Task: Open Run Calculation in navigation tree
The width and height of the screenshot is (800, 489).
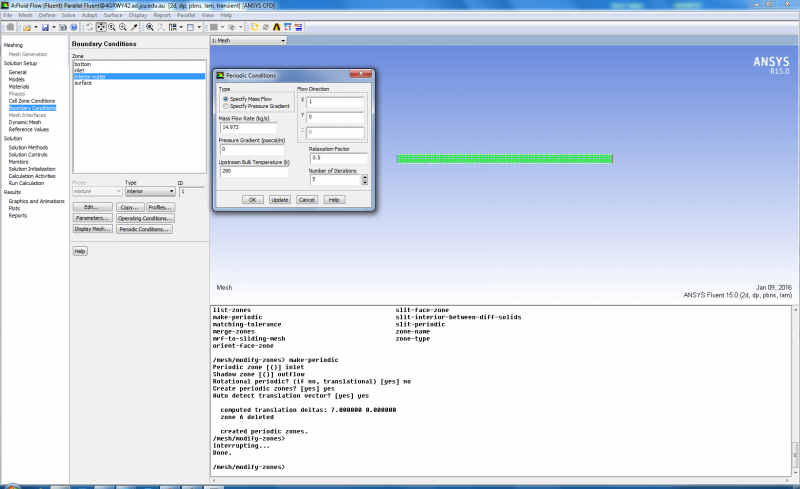Action: coord(26,183)
